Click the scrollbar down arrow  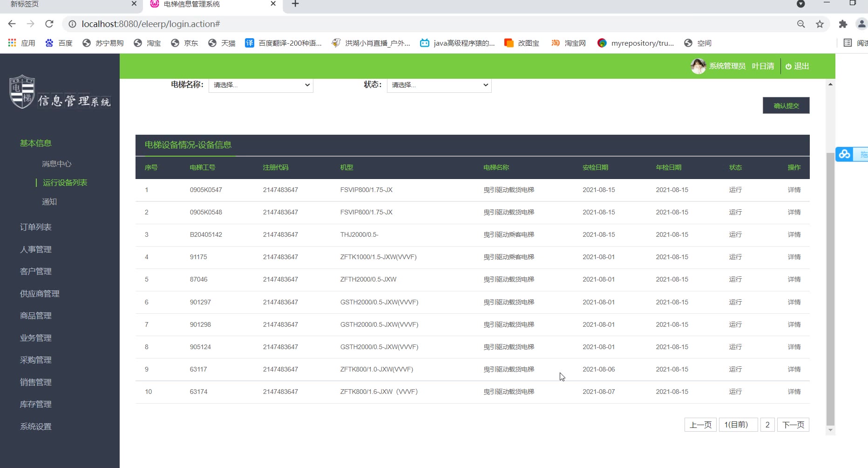[830, 430]
